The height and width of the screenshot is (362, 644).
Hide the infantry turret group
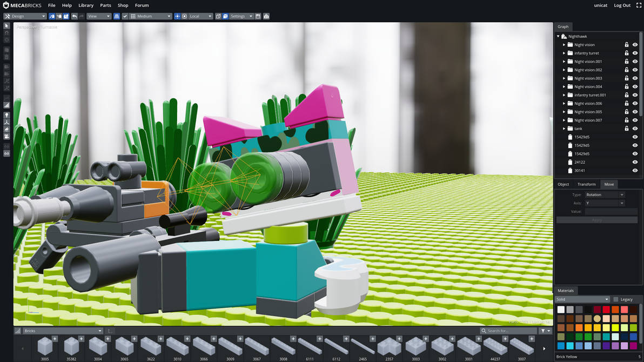click(x=635, y=53)
